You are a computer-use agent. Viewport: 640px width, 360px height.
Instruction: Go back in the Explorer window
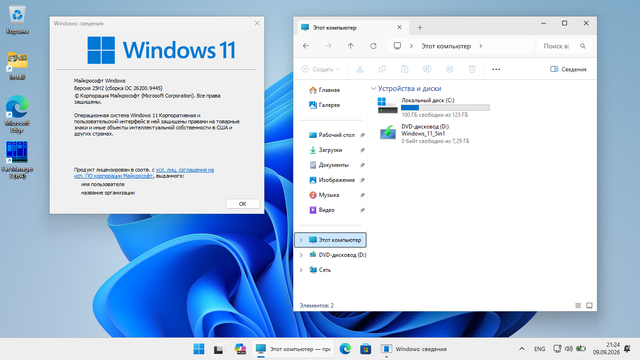tap(306, 46)
